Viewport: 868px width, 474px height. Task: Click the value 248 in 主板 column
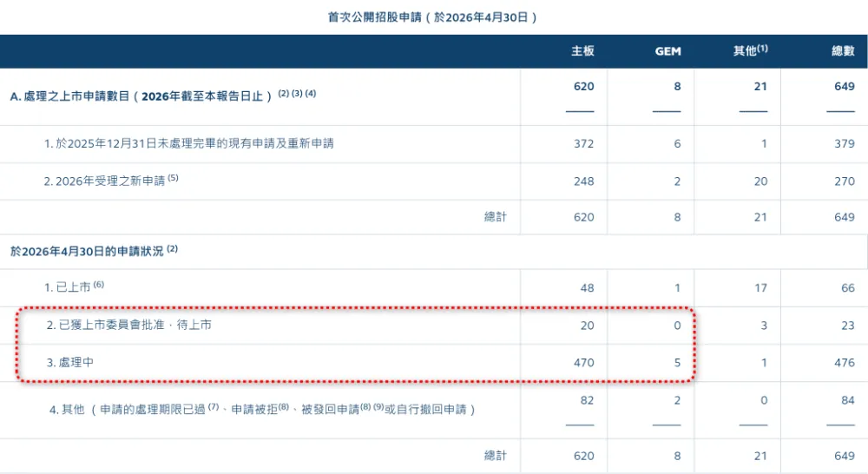click(x=584, y=181)
